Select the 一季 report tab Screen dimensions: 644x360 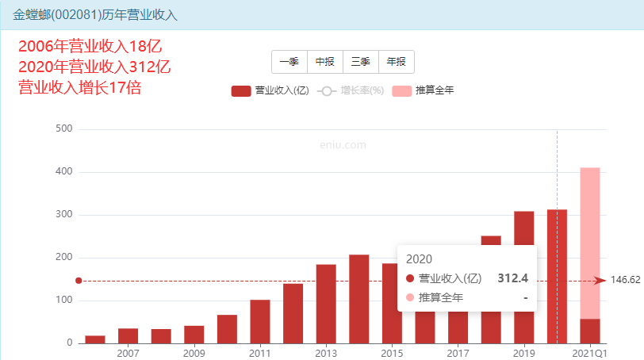(x=289, y=62)
